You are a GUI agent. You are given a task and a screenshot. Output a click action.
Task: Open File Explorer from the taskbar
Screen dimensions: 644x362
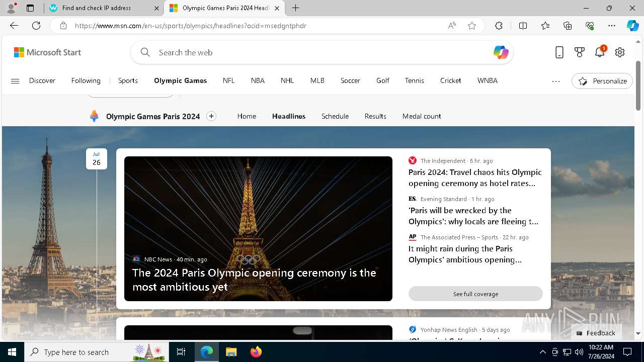231,352
